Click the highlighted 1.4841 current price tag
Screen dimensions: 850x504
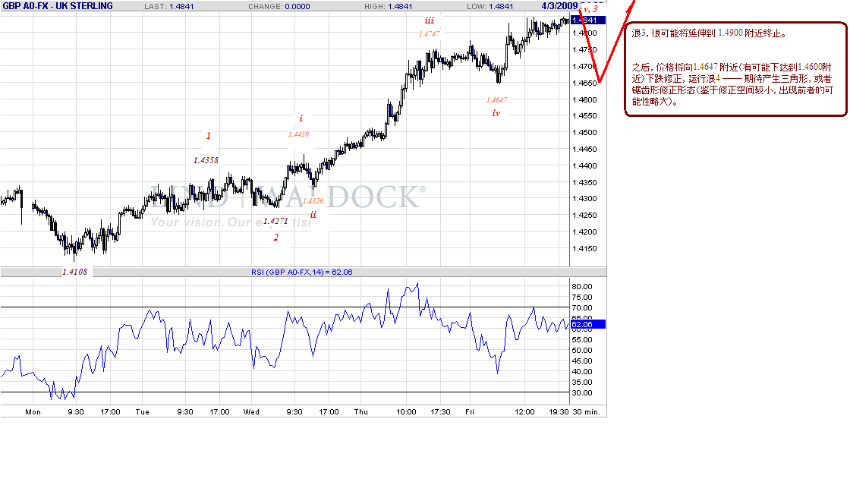(587, 20)
